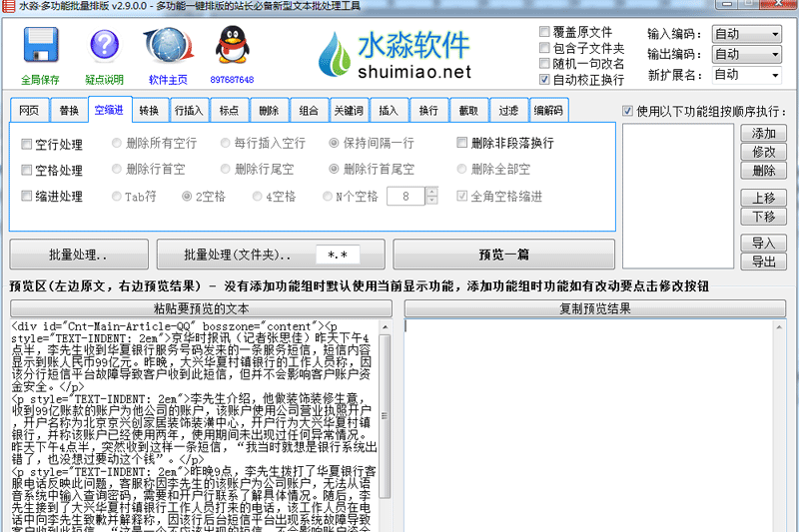Open the 输入编码 dropdown
The height and width of the screenshot is (532, 799).
click(x=746, y=34)
